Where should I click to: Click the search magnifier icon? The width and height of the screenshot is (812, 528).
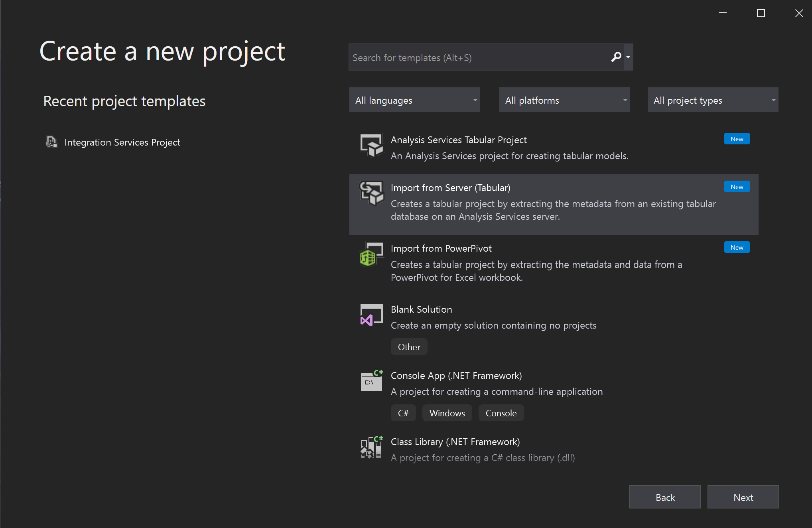pyautogui.click(x=616, y=57)
